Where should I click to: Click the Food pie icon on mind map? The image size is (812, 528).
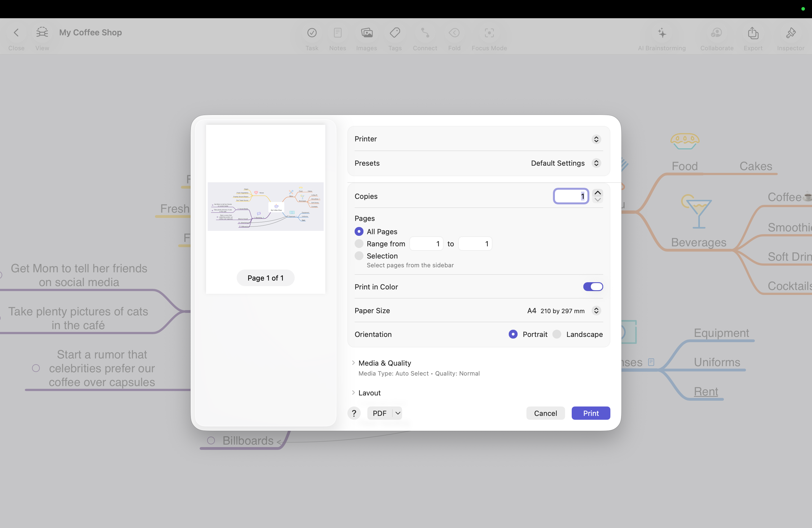tap(685, 141)
